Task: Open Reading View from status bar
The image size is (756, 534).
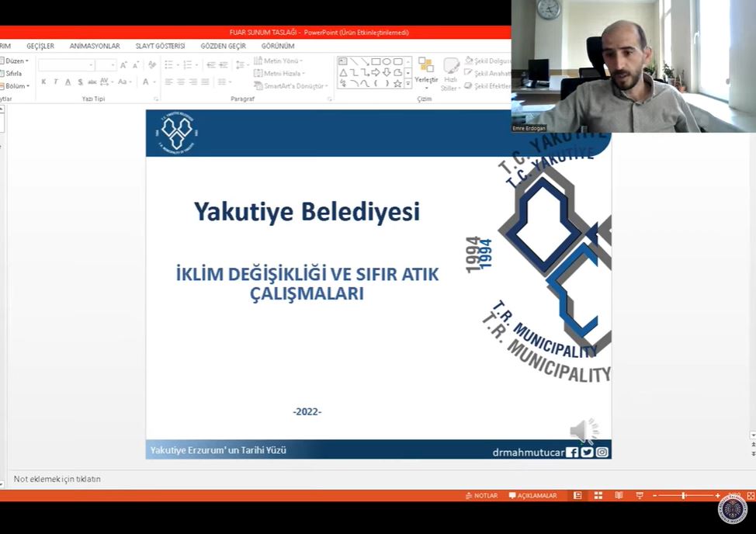Action: (619, 495)
